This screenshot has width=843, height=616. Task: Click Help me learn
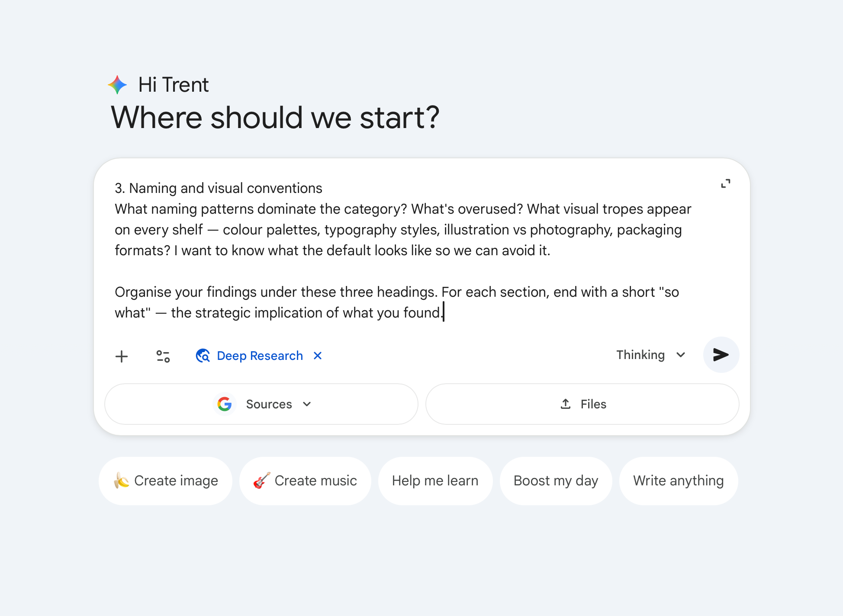tap(435, 481)
